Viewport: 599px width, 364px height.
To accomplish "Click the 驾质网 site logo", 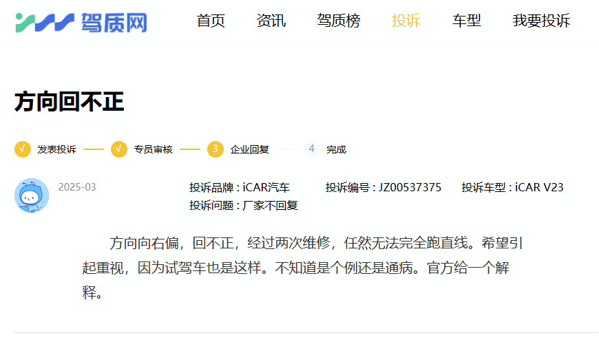I will 81,23.
